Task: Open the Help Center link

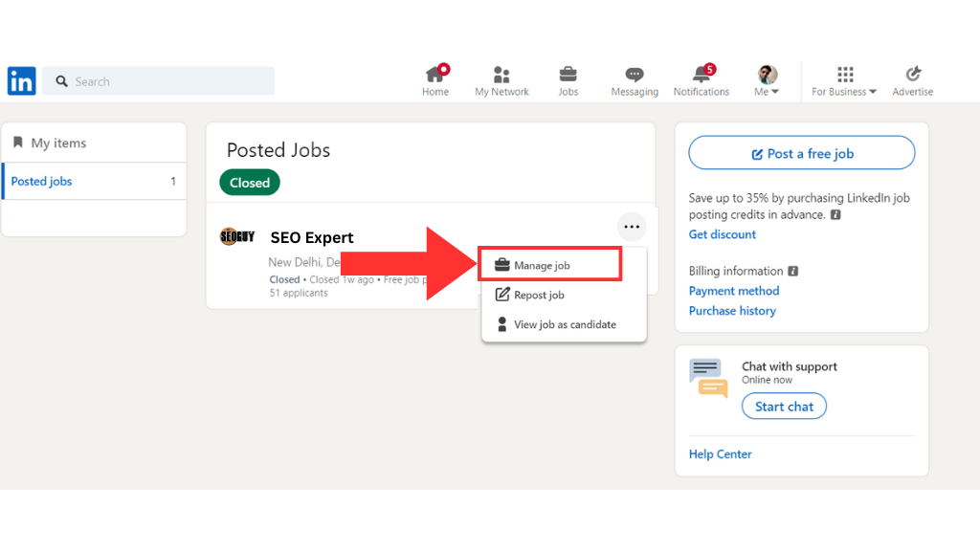Action: pos(720,454)
